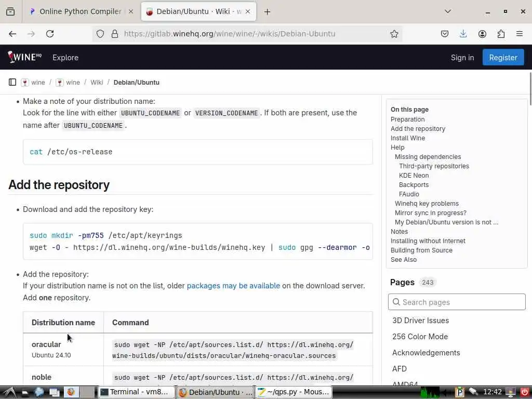Image resolution: width=532 pixels, height=399 pixels.
Task: Open the Explore menu
Action: 65,57
